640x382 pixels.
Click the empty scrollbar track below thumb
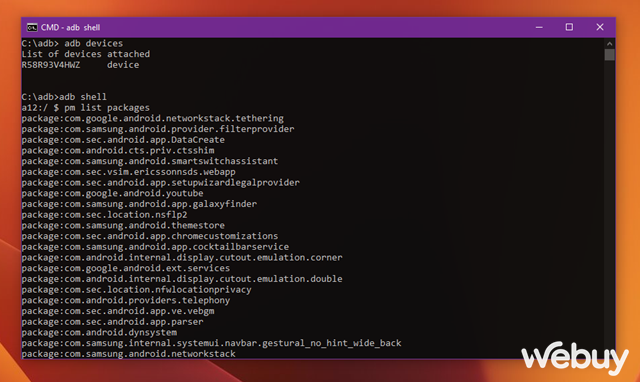pos(609,204)
